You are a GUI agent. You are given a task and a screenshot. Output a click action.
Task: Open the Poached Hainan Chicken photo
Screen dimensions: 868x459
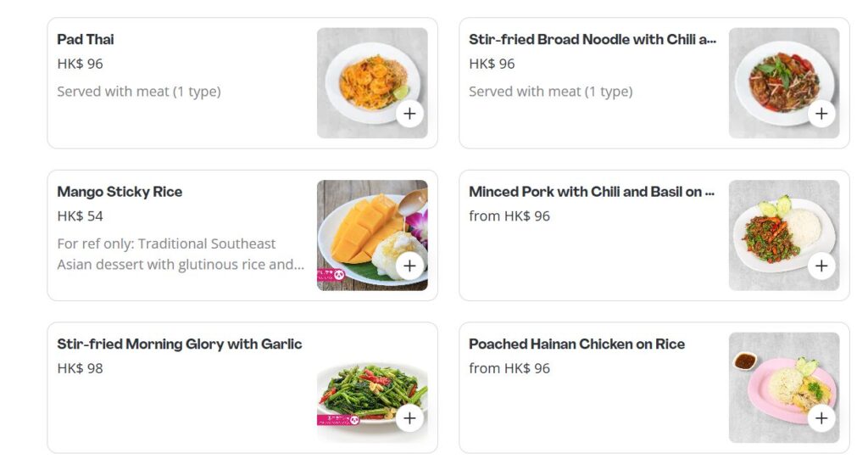coord(784,388)
